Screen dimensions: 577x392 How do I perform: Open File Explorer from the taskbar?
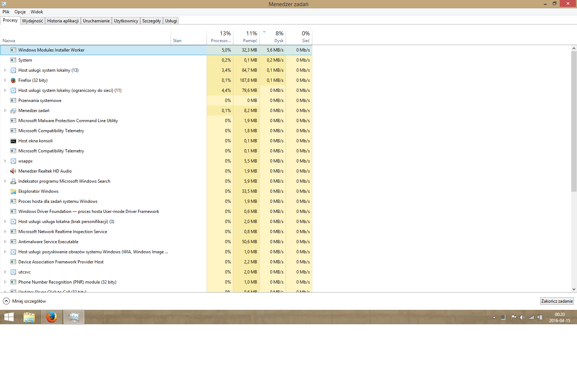click(x=29, y=317)
